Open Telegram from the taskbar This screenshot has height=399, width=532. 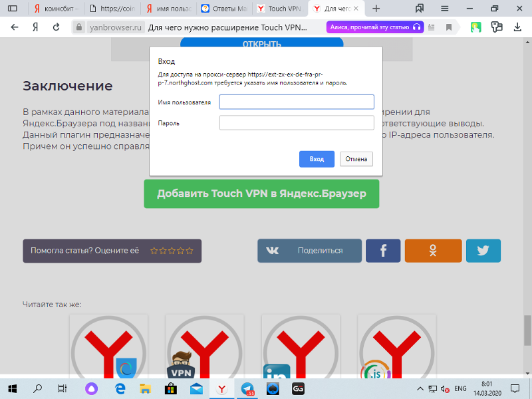click(x=248, y=389)
